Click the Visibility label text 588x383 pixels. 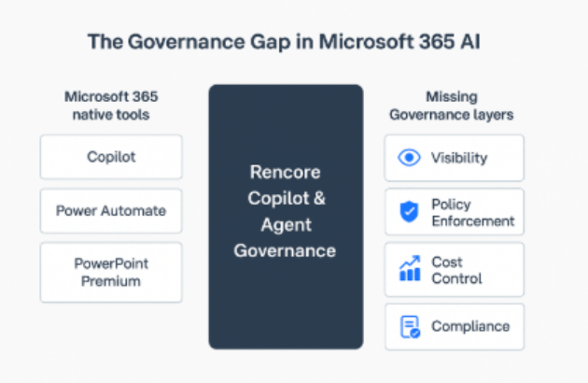(459, 158)
